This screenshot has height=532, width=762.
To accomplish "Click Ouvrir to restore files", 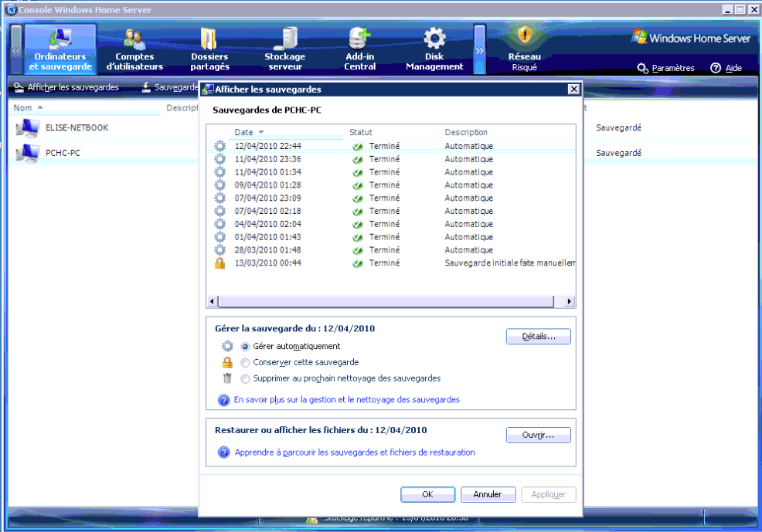I will pos(539,435).
